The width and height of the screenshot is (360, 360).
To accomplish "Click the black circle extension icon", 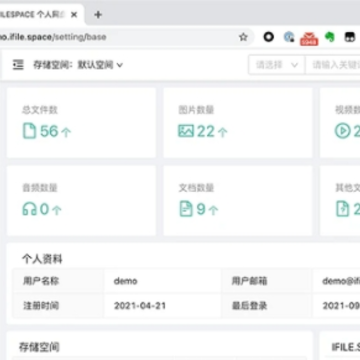I will [269, 37].
